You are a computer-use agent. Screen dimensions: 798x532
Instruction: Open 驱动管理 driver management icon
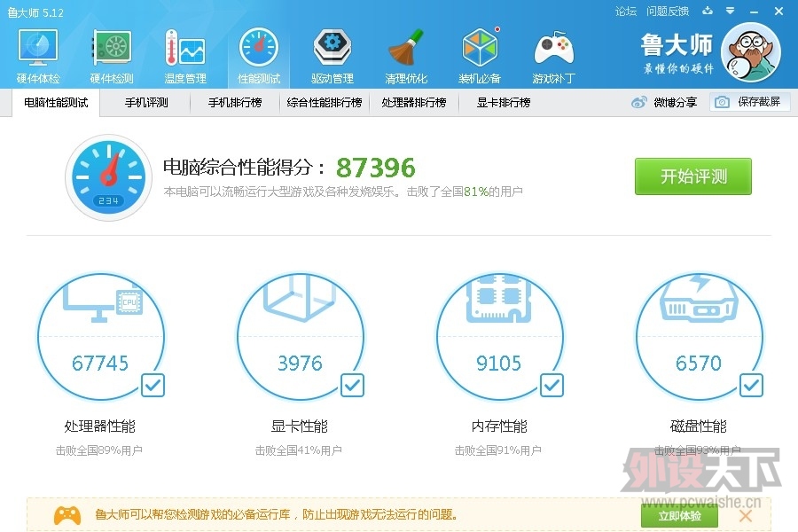[332, 56]
